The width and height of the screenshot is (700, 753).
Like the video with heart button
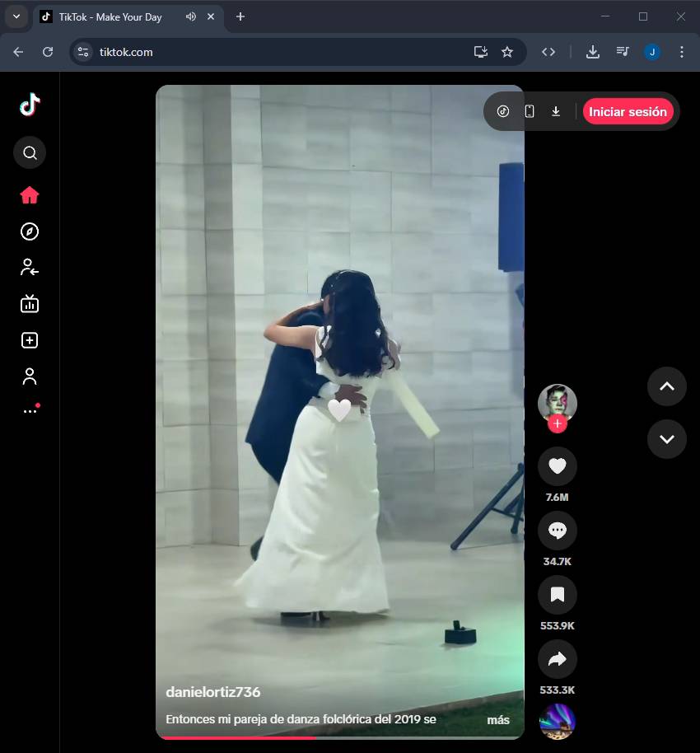click(x=558, y=466)
